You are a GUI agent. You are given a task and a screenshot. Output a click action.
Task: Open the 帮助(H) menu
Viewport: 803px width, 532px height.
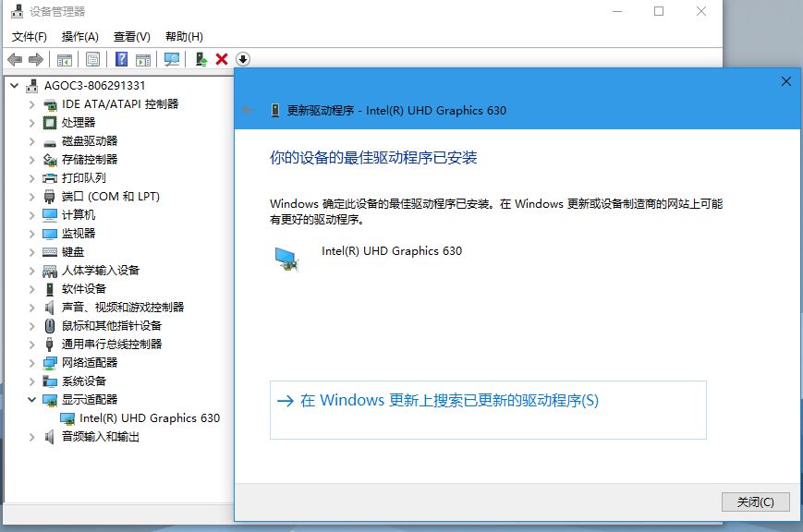[184, 36]
